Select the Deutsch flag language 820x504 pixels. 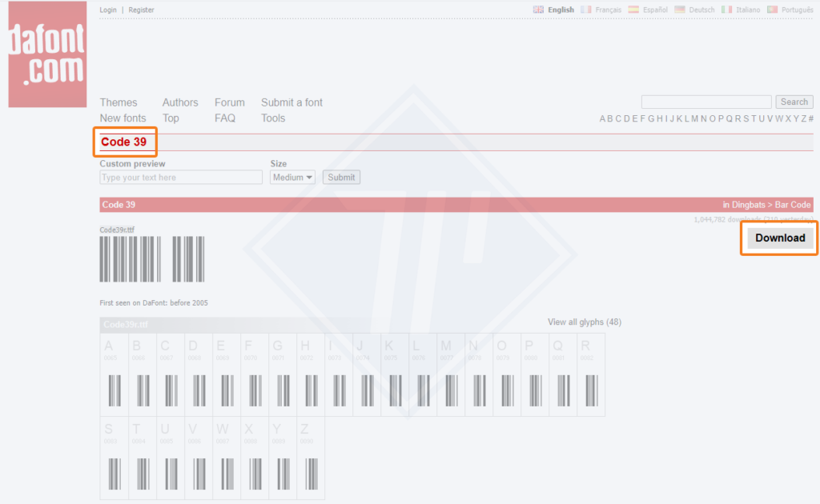[680, 10]
